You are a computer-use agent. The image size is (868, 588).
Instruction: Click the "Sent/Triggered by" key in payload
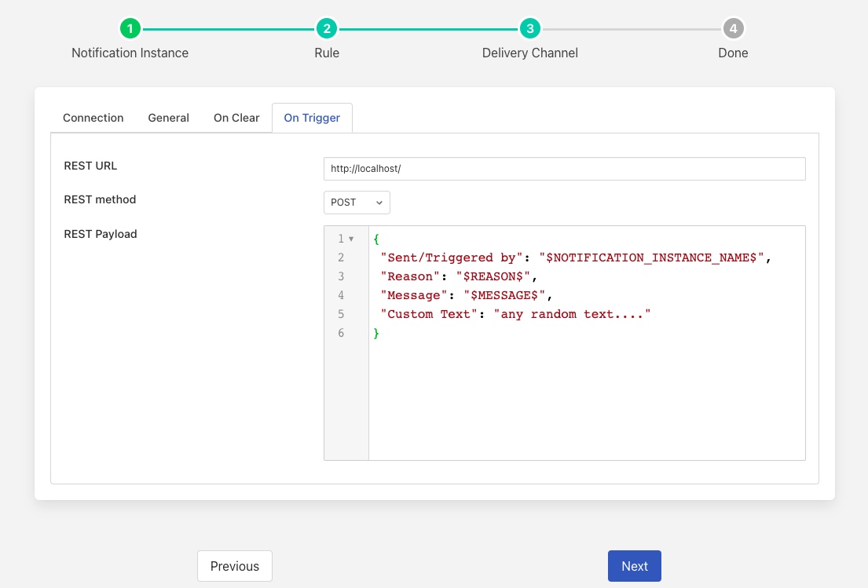(x=452, y=257)
